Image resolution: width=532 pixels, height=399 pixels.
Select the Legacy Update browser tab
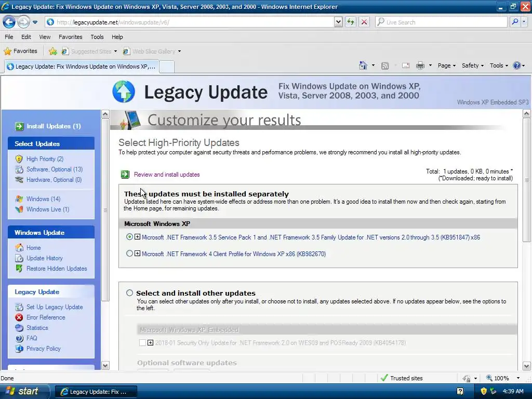point(82,66)
